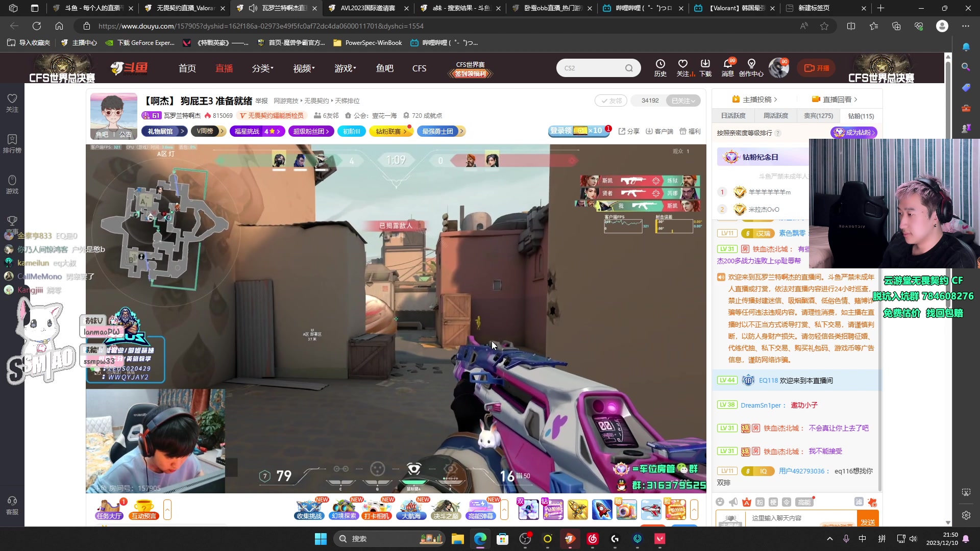
Task: Toggle 梗 button in chat toolbar
Action: point(773,502)
